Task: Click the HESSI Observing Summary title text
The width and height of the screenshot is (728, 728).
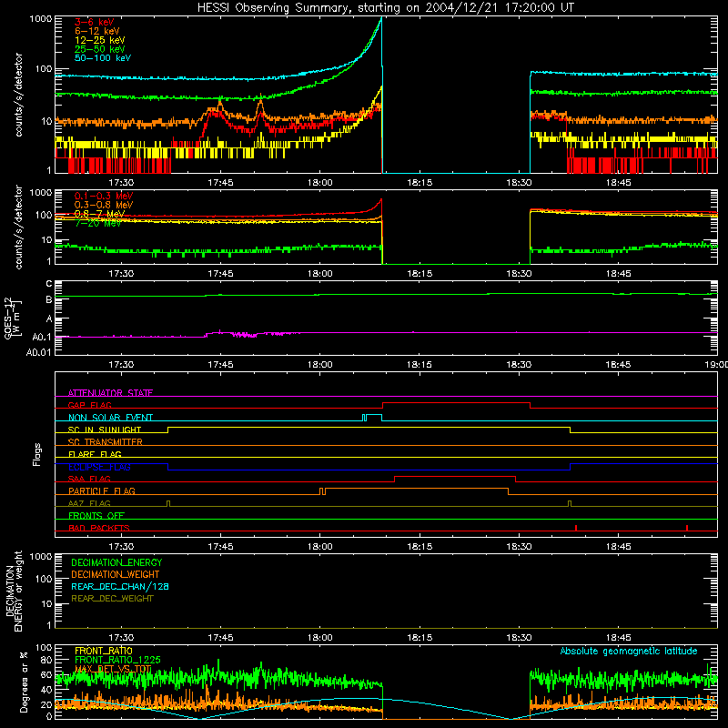Action: pyautogui.click(x=385, y=8)
